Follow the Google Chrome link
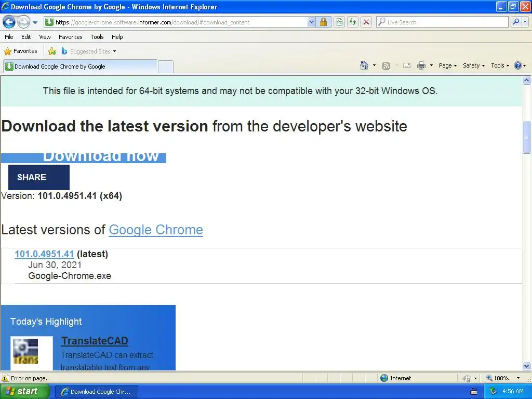This screenshot has height=399, width=532. point(156,230)
